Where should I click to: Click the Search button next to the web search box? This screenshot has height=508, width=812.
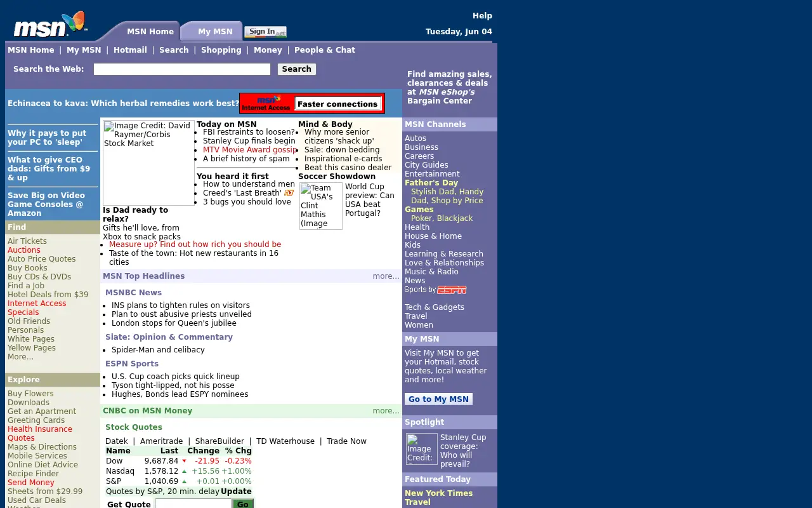(297, 69)
